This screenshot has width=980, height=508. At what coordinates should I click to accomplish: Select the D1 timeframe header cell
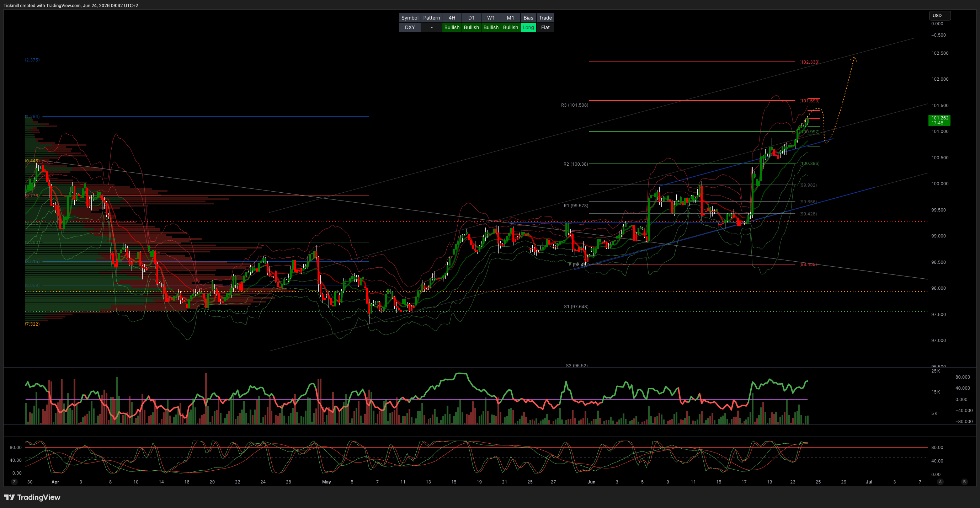472,18
